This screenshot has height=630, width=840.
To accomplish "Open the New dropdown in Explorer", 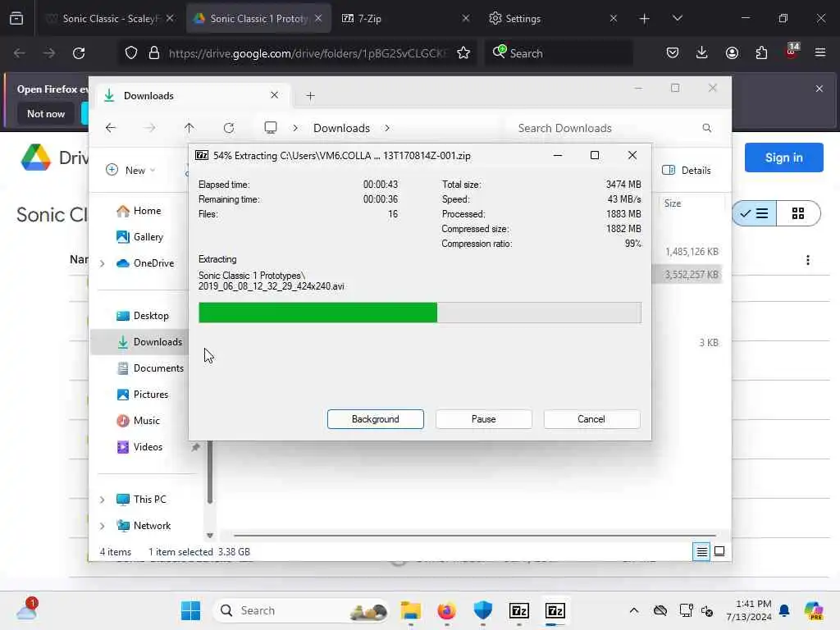I will 131,171.
